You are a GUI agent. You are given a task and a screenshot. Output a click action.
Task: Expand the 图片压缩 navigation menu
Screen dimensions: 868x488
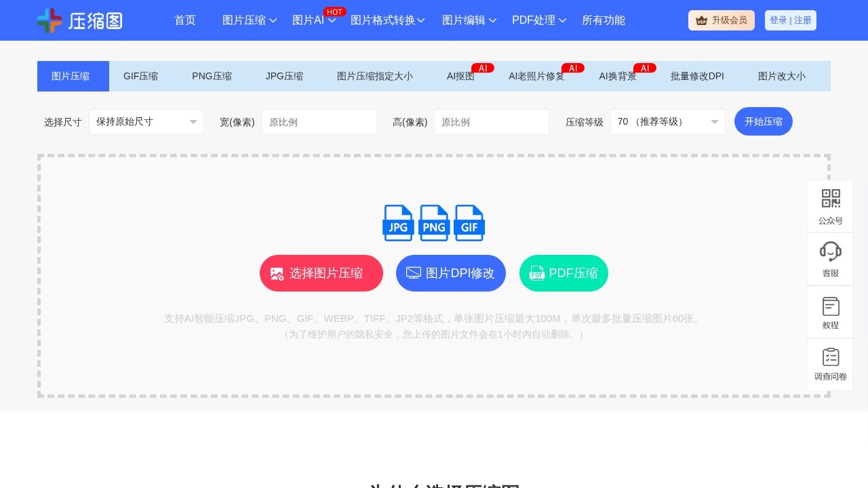248,20
